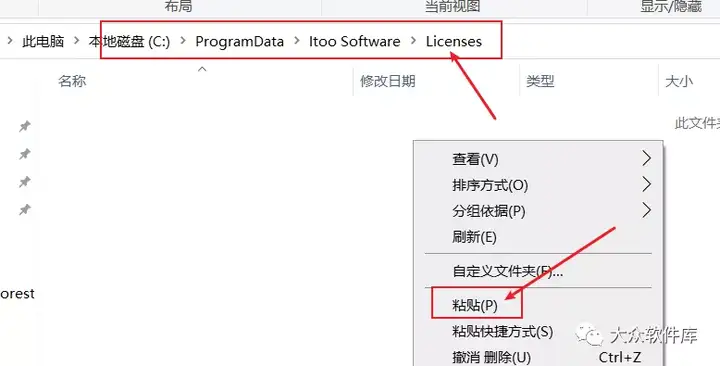Choose 粘贴(P) in the context menu
720x366 pixels.
coord(538,305)
